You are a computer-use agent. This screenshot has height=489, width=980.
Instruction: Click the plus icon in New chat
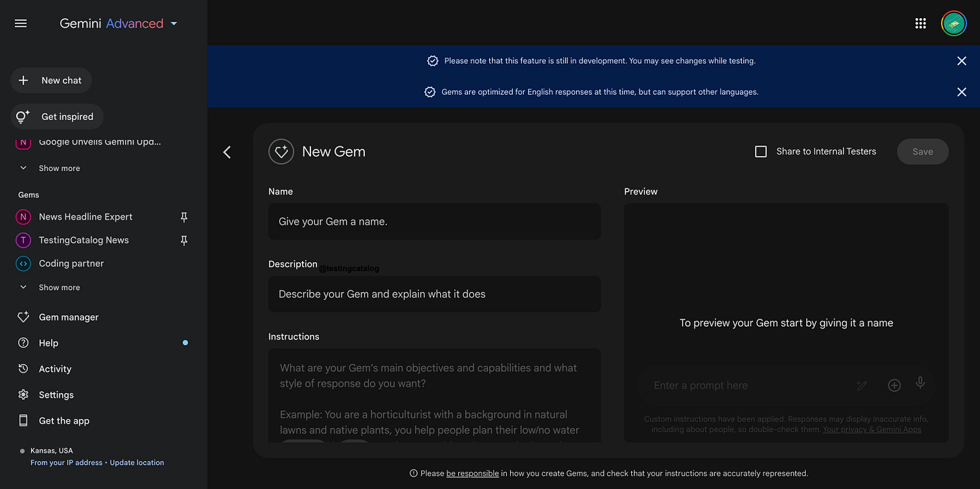[x=24, y=80]
